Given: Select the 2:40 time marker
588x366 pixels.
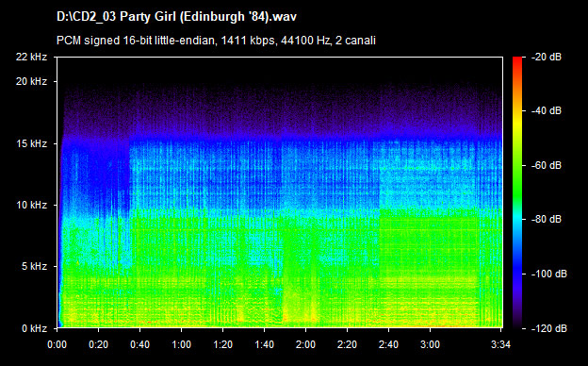Looking at the screenshot, I should (x=388, y=344).
